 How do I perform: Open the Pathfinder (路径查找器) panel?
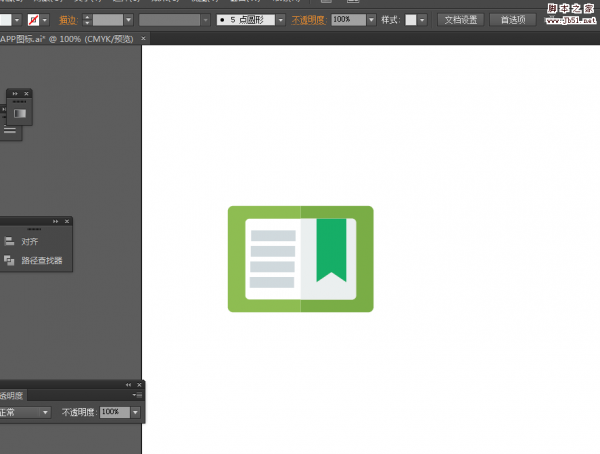click(x=41, y=261)
